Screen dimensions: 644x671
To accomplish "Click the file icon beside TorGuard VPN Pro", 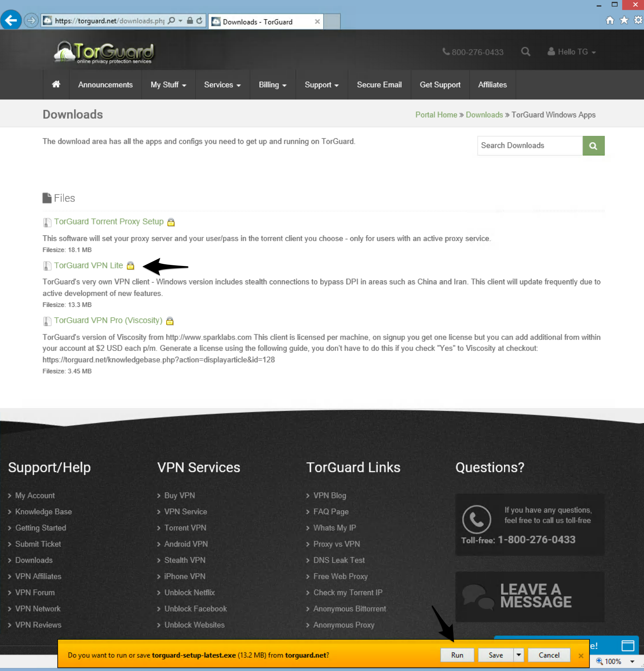I will click(47, 321).
